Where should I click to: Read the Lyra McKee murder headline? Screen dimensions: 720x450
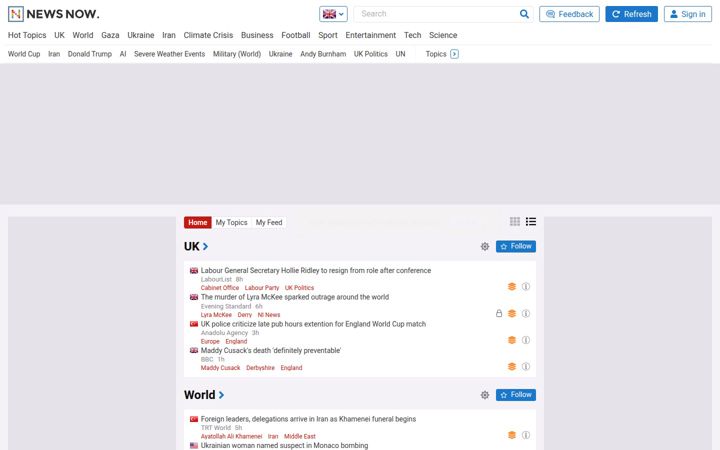(x=295, y=297)
